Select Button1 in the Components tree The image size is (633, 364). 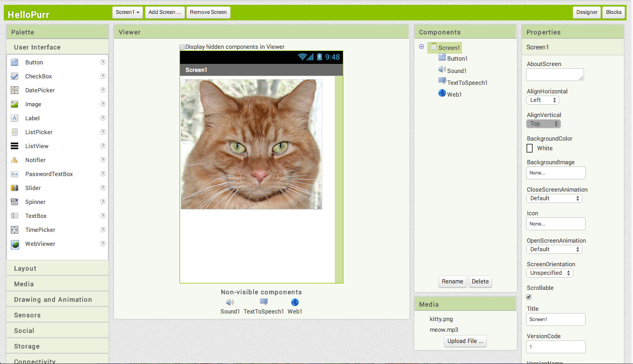(457, 59)
